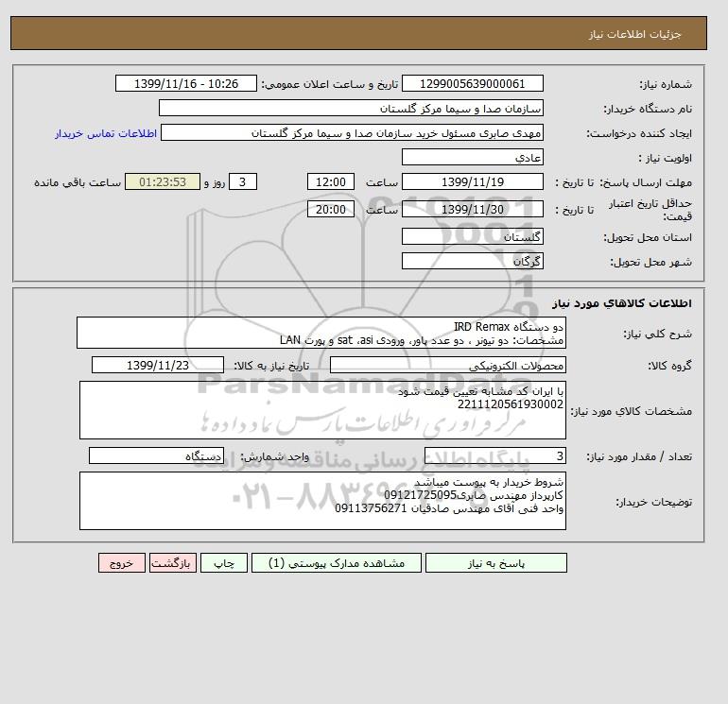Click phone number 09113756271 in notes
Viewport: 728px width, 704px height.
pyautogui.click(x=371, y=508)
